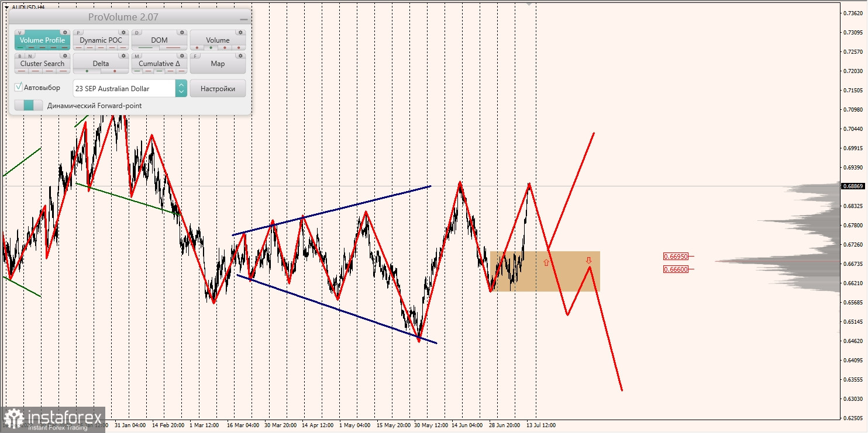Select green-dot segment under Volume

[x=211, y=48]
